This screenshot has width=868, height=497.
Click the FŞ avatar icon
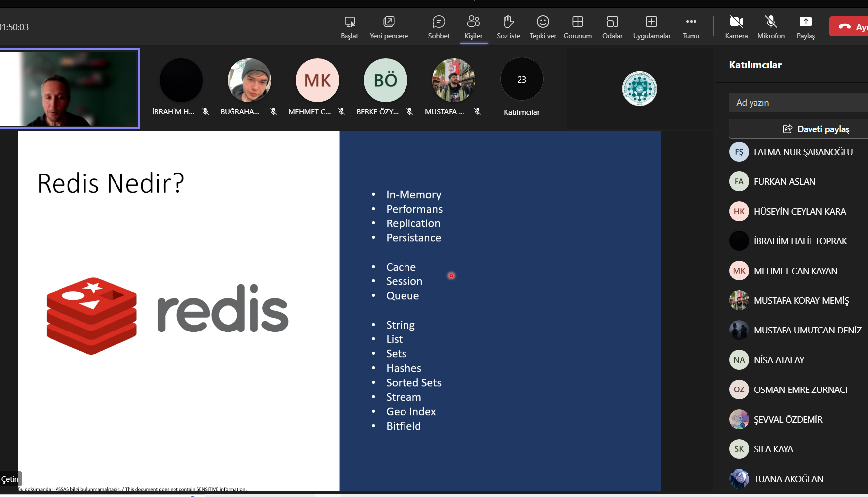point(739,152)
